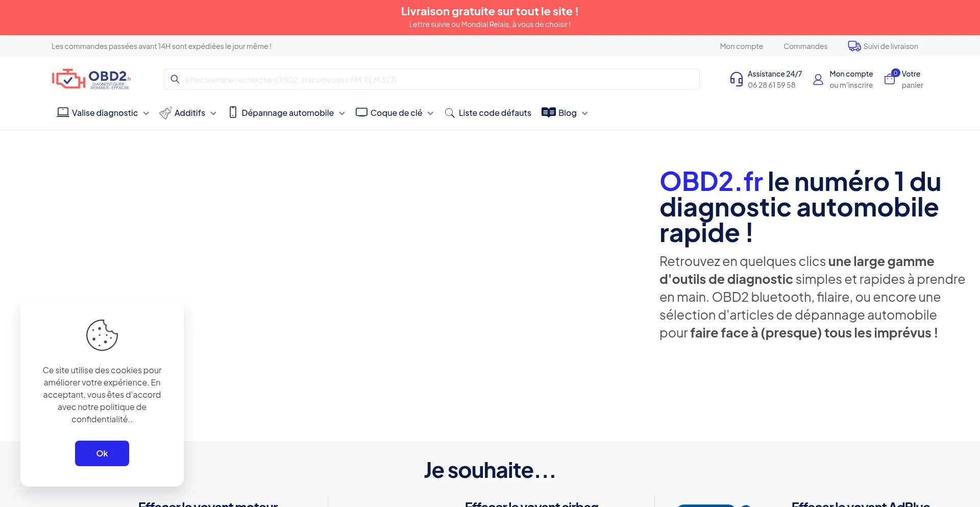980x507 pixels.
Task: Click the delivery truck tracking icon
Action: 854,46
